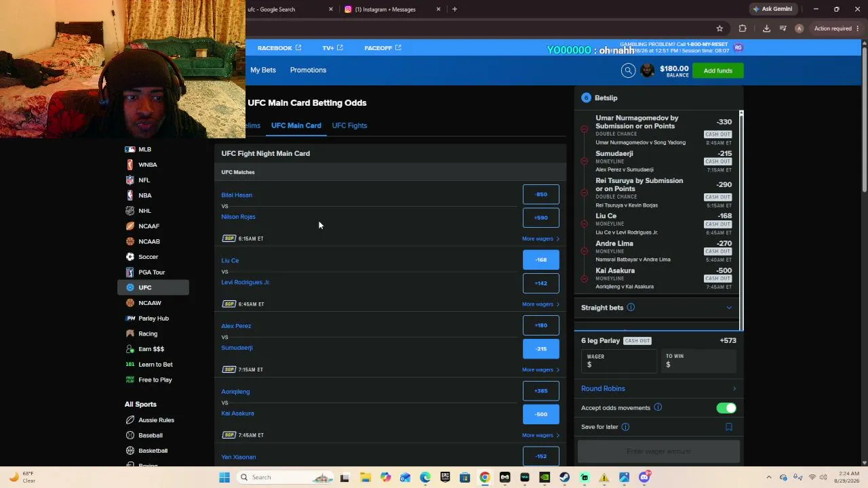Viewport: 868px width, 488px height.
Task: Toggle Bilal Hasan -850 odds selection
Action: point(541,195)
